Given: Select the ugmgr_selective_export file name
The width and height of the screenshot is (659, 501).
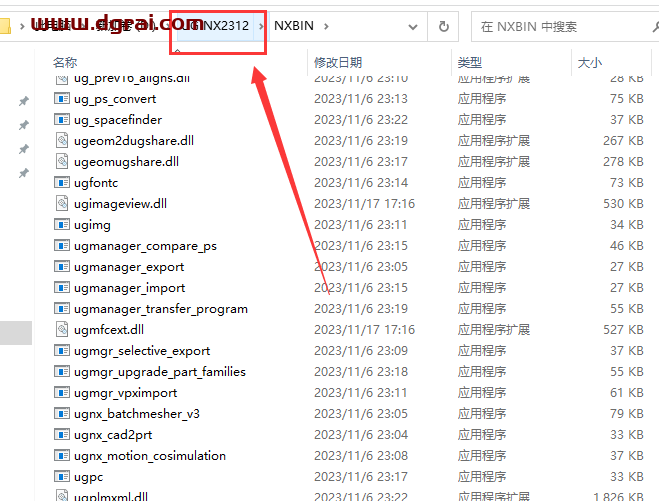Looking at the screenshot, I should pyautogui.click(x=142, y=351).
